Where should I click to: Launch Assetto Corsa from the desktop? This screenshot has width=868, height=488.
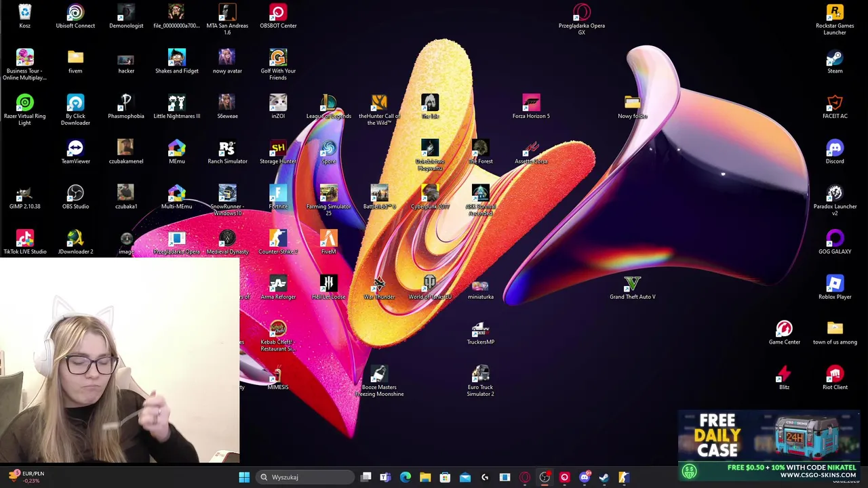[x=531, y=152]
